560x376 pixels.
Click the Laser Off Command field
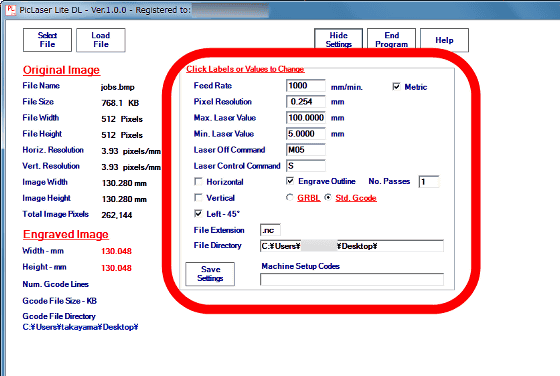pos(306,150)
